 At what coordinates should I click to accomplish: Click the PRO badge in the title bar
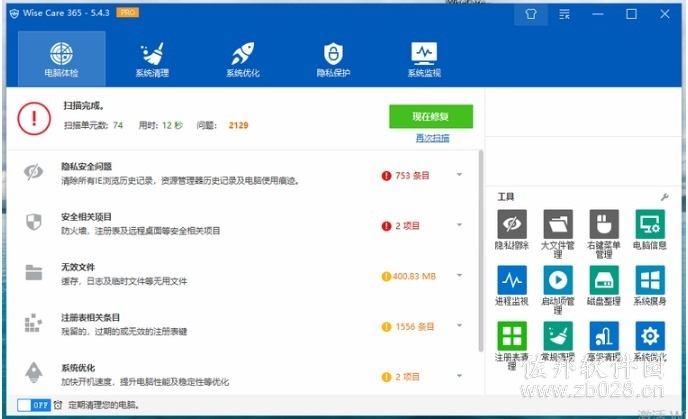coord(128,13)
